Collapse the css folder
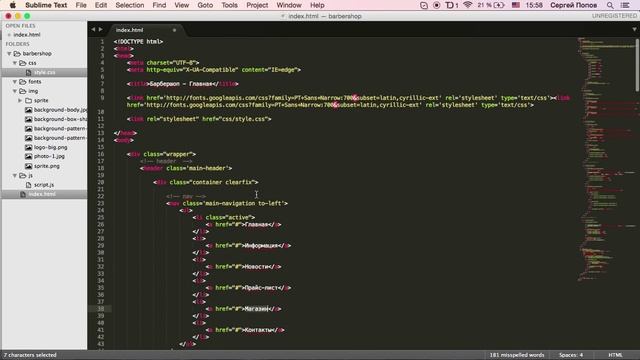 (x=15, y=63)
